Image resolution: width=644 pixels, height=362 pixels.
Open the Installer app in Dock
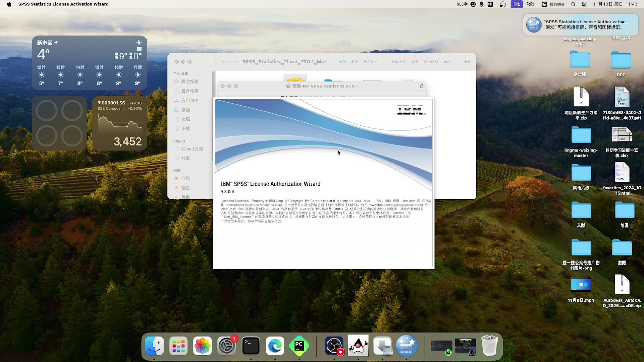(x=383, y=346)
